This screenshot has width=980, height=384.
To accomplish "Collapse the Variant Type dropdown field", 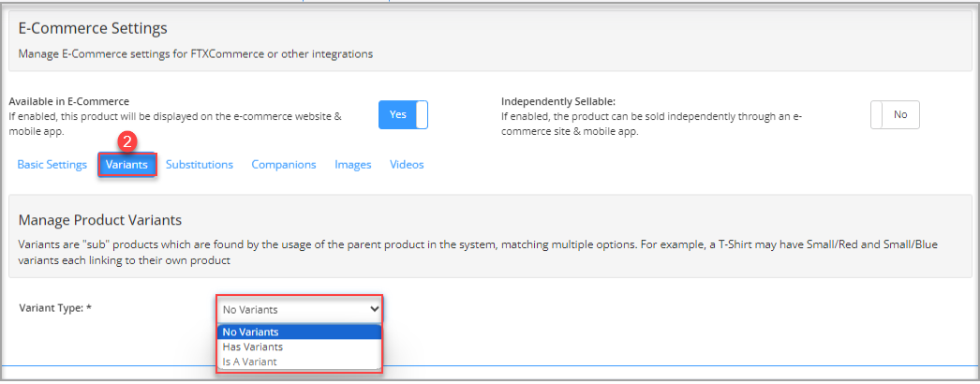I will (300, 309).
